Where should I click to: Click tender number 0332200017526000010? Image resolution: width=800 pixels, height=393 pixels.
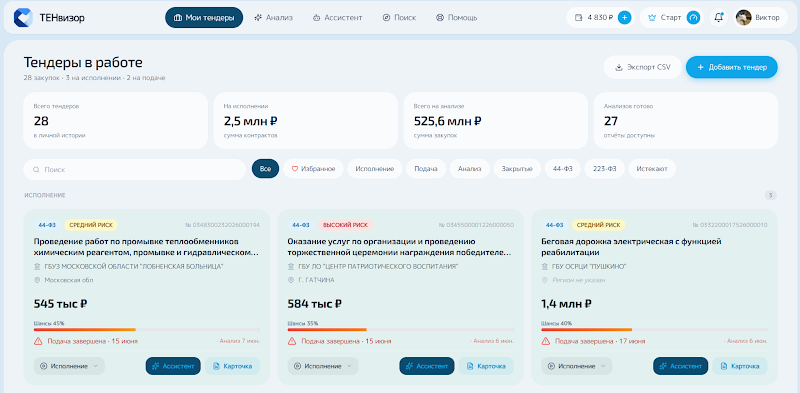[x=730, y=225]
